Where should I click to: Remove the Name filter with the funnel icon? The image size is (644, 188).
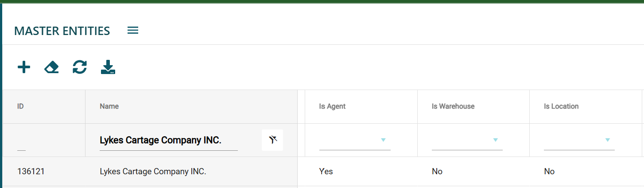[x=272, y=140]
